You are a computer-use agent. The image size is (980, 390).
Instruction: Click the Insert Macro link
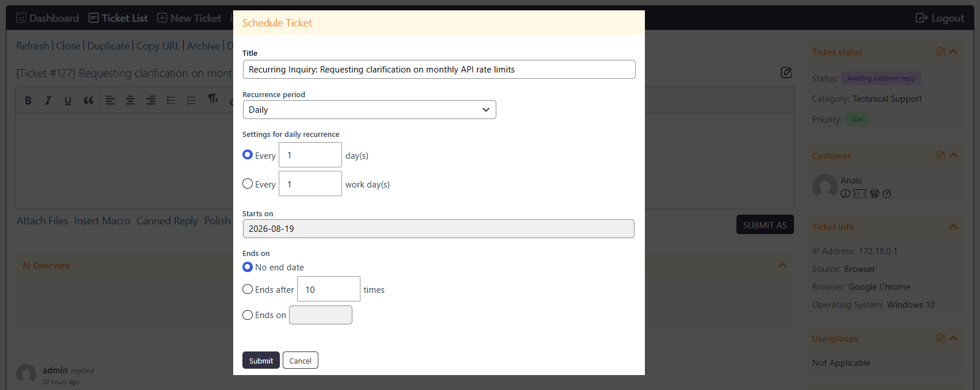tap(102, 221)
